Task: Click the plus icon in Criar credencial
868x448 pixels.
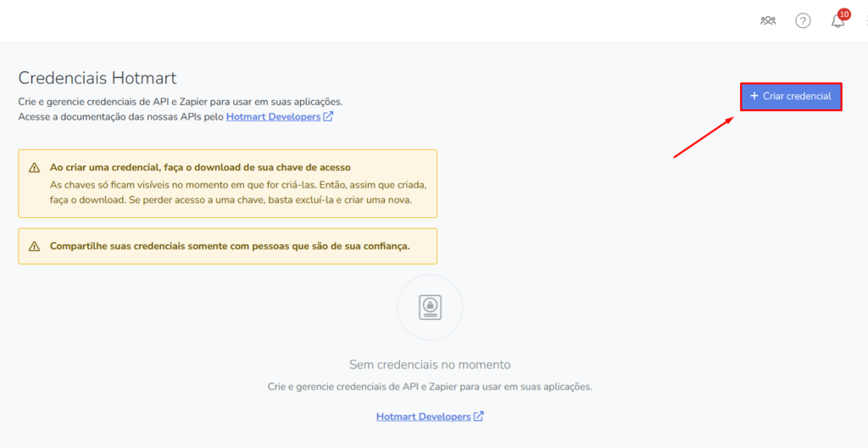Action: [754, 96]
